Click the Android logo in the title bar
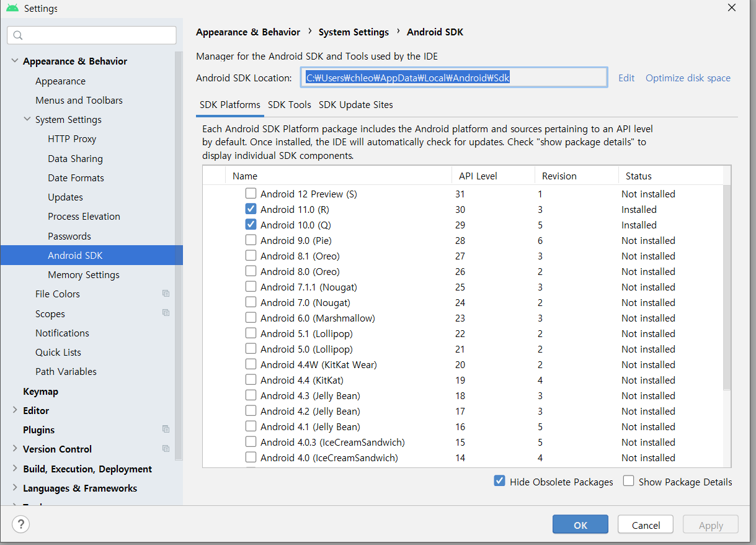 pos(12,8)
